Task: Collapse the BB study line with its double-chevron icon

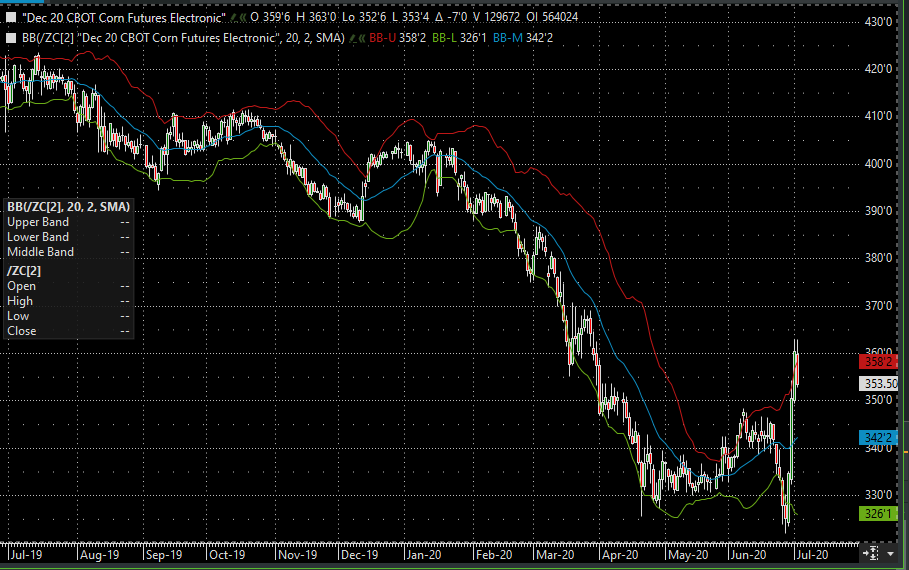Action: [362, 38]
